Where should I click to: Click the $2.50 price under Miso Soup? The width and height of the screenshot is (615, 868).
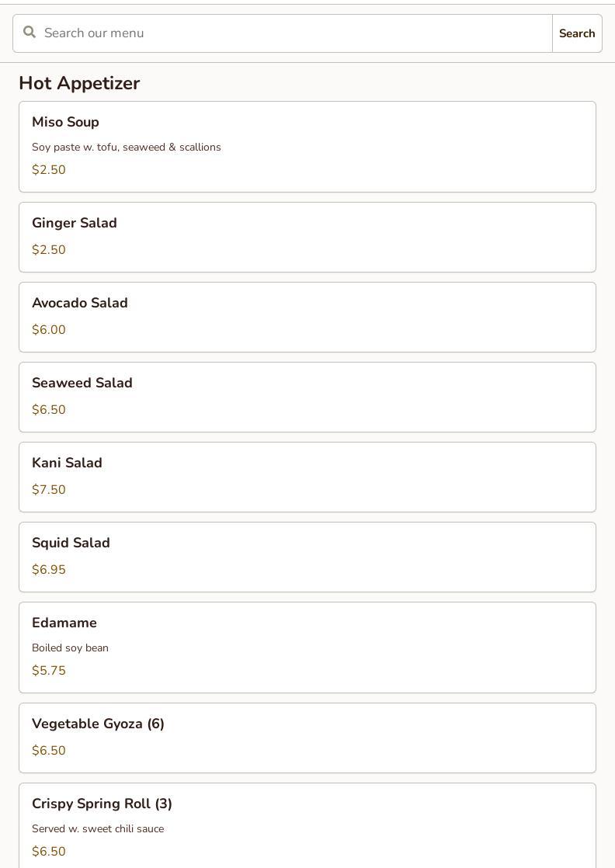coord(49,170)
